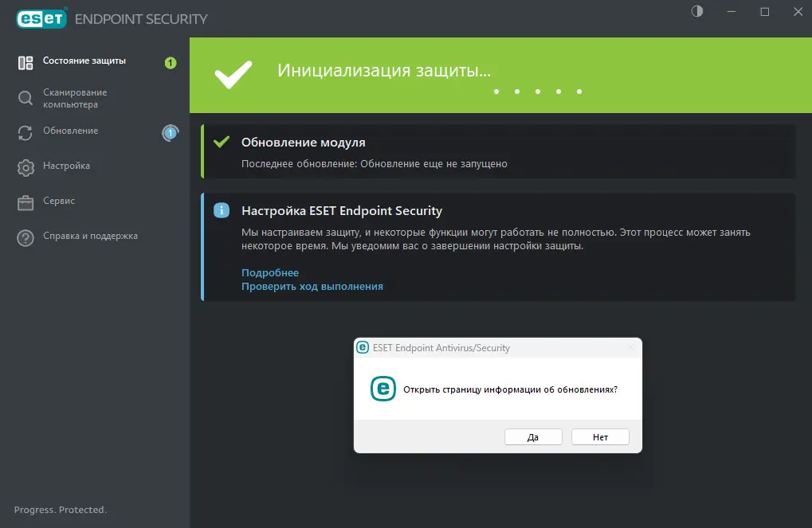Click the ESET emblem inside the dialog window
This screenshot has height=528, width=812.
pyautogui.click(x=382, y=389)
